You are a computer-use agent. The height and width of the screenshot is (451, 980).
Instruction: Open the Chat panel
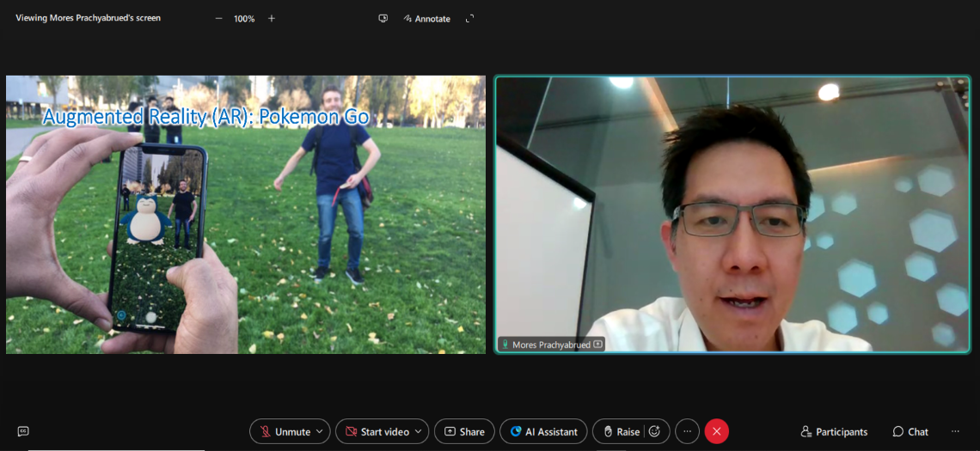(910, 431)
